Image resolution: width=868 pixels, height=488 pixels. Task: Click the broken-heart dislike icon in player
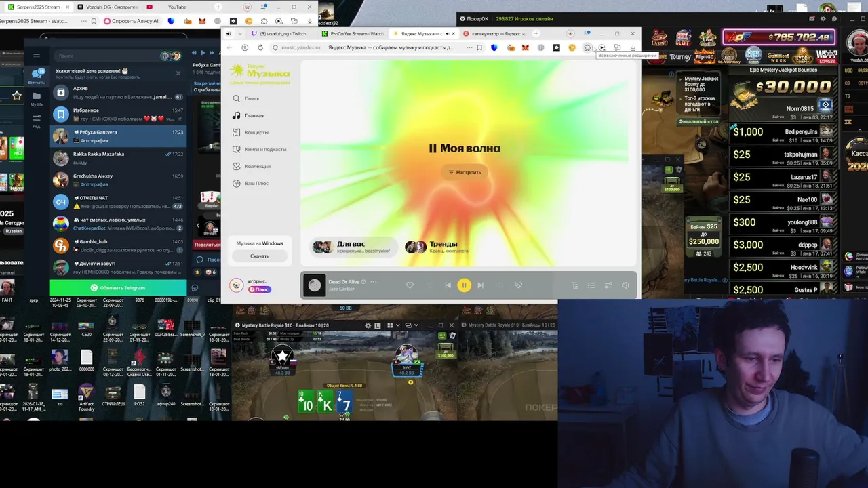(518, 285)
